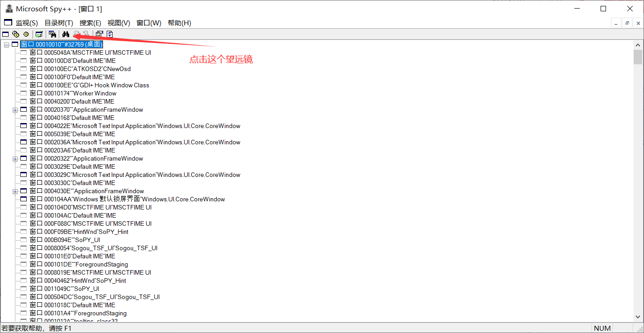This screenshot has width=644, height=333.
Task: Open the message log window icon
Action: click(x=39, y=34)
